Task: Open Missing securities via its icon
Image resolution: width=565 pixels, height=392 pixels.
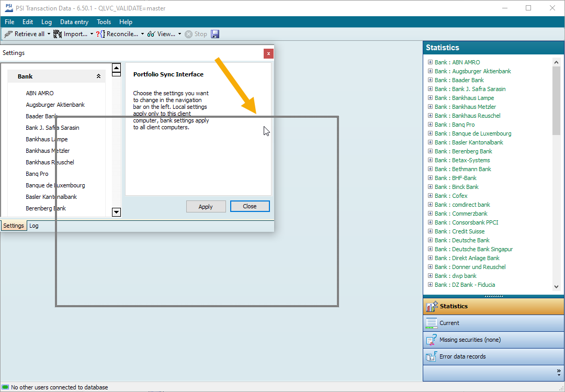Action: pyautogui.click(x=431, y=340)
